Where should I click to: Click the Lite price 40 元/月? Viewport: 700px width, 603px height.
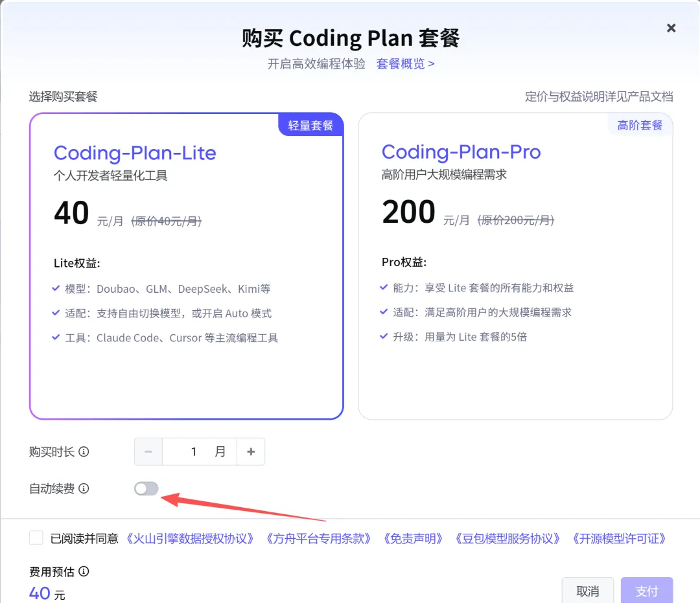coord(88,213)
